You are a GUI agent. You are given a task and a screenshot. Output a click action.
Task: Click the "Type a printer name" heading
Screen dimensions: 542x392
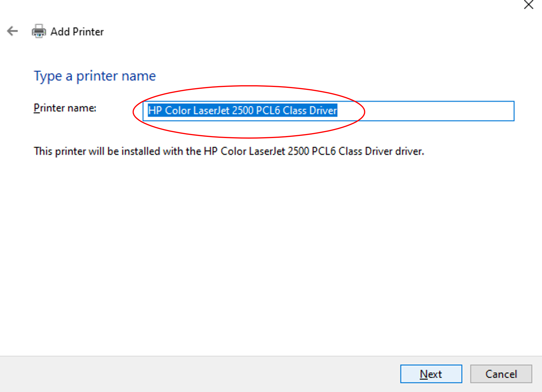[x=95, y=76]
